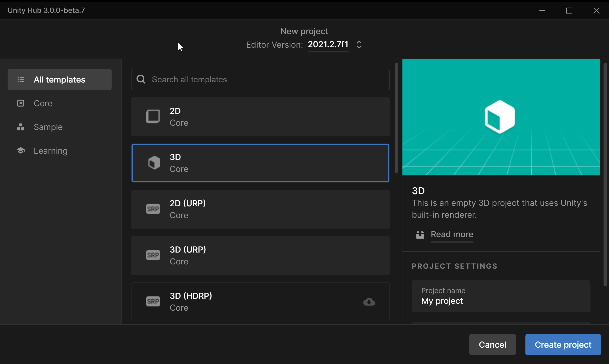The image size is (609, 364).
Task: Click the 2D template square icon
Action: (153, 116)
